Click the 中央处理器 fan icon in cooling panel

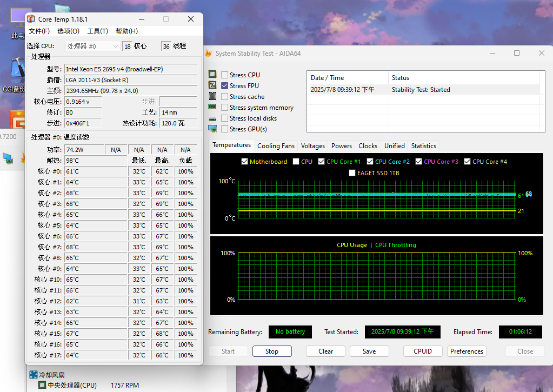pyautogui.click(x=41, y=385)
